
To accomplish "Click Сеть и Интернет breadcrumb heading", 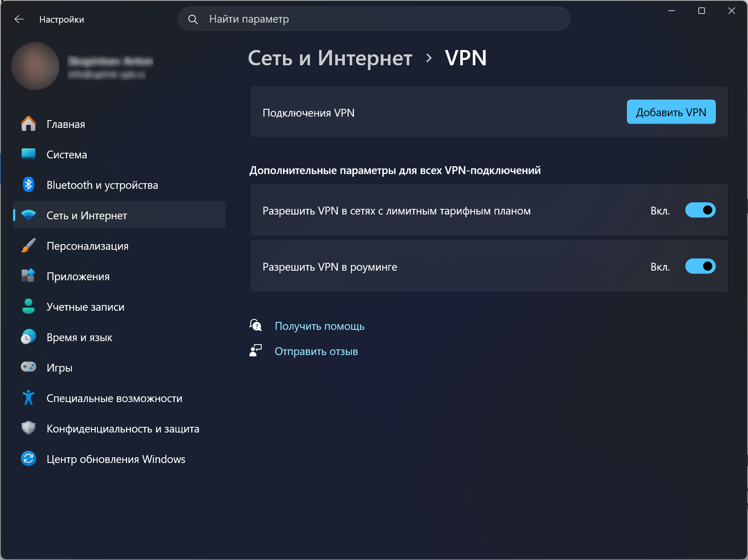I will pos(330,58).
